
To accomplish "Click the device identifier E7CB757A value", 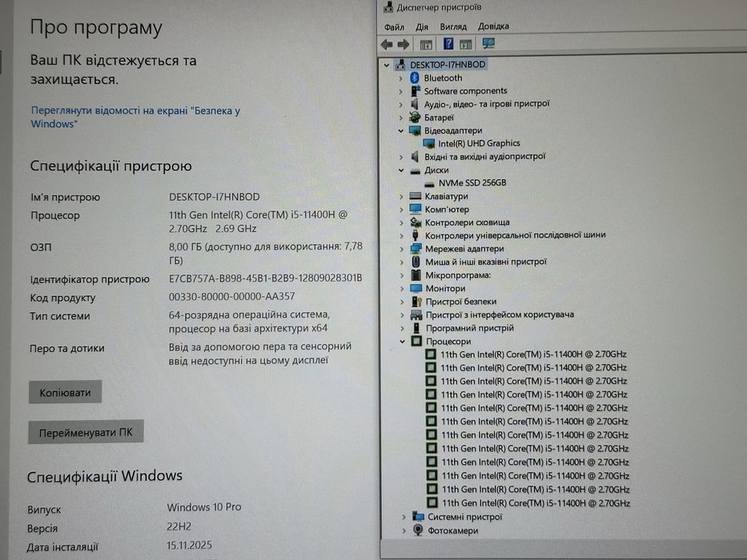I will pyautogui.click(x=265, y=278).
